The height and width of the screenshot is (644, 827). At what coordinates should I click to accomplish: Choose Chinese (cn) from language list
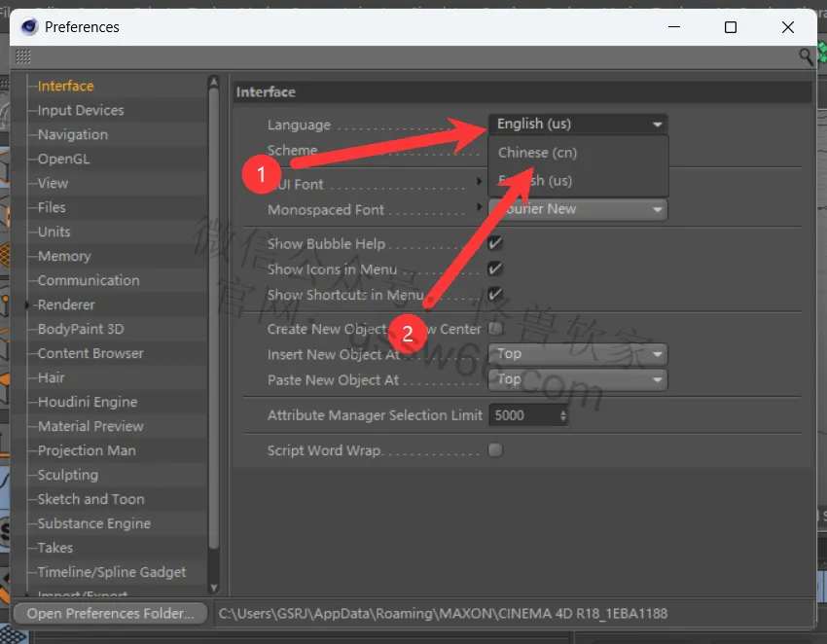point(578,153)
